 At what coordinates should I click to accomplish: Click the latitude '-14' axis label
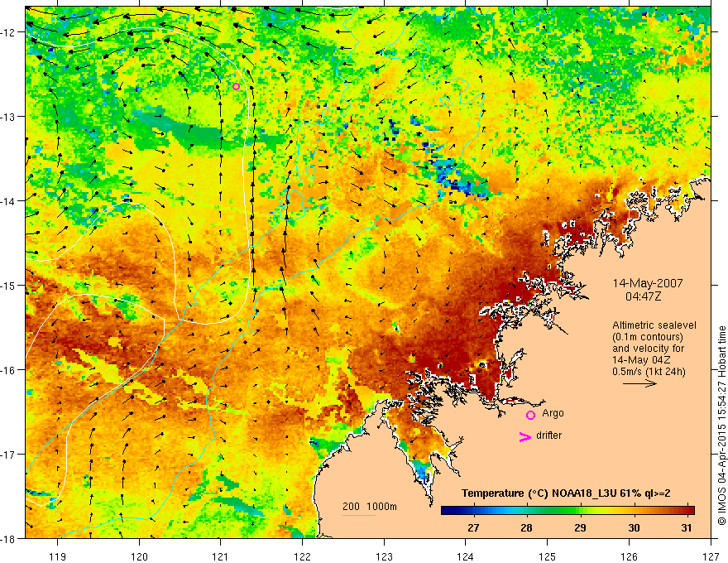coord(8,201)
